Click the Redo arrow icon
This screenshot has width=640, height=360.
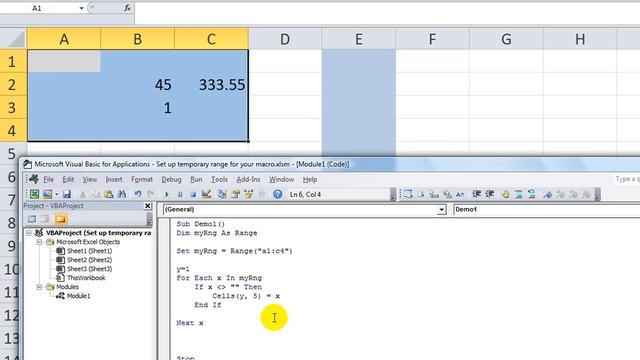pyautogui.click(x=151, y=194)
